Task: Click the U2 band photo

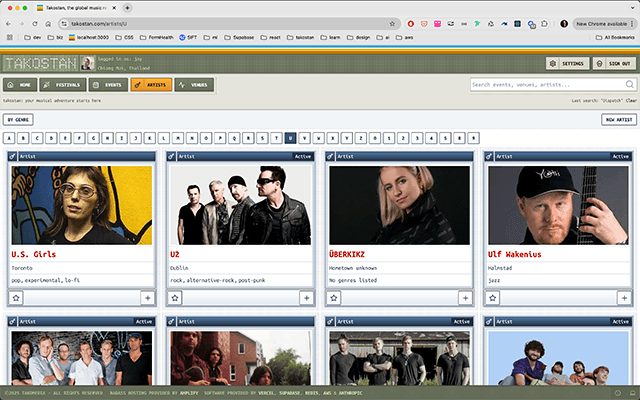Action: [240, 205]
